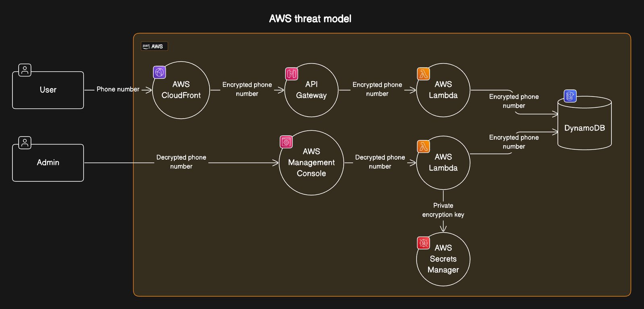The image size is (644, 309).
Task: Click 'Encrypted phone number' label after CloudFront
Action: pos(247,89)
